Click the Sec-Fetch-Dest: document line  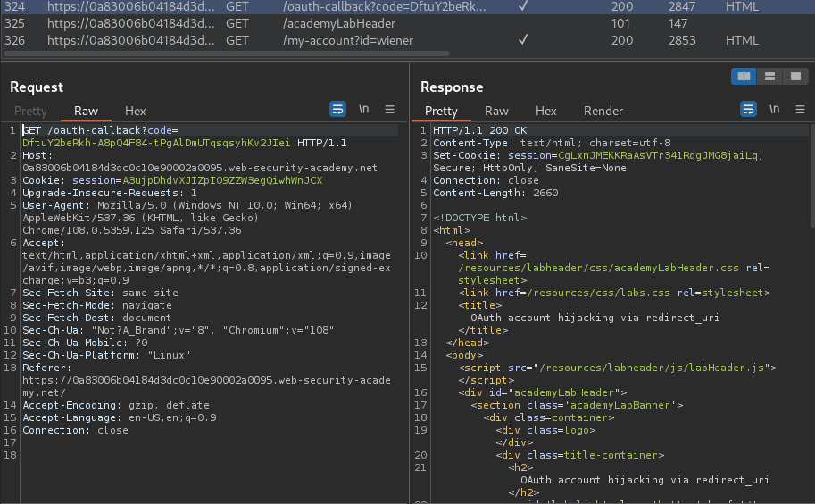tap(96, 318)
